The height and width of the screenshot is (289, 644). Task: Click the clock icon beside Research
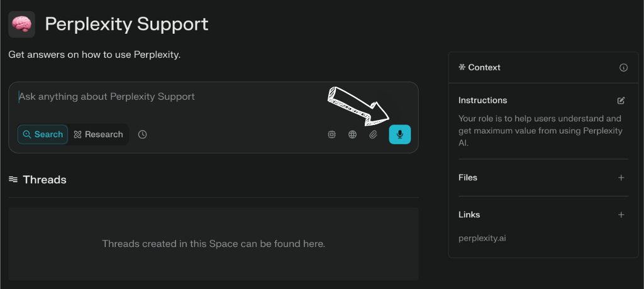(x=142, y=134)
